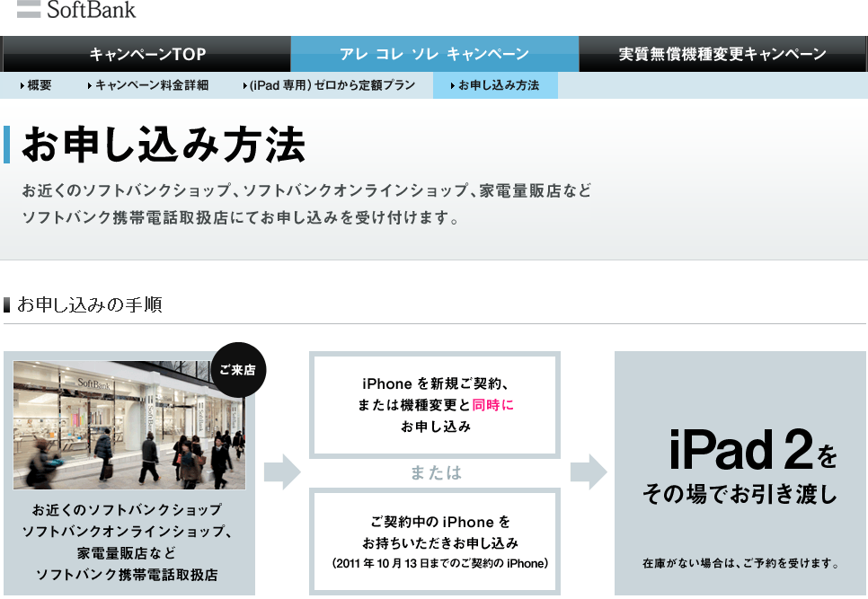Open (iPad 専用) ゼロから定額プラン link
Image resolution: width=868 pixels, height=599 pixels.
coord(330,85)
